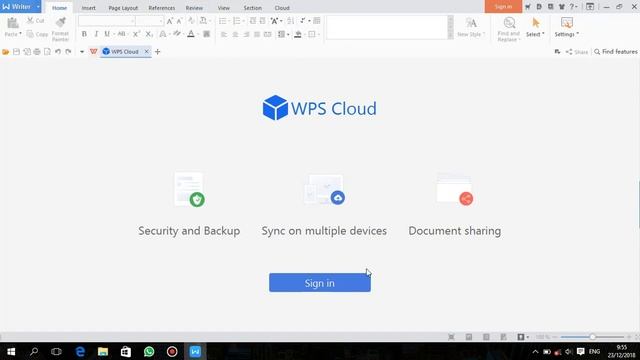This screenshot has height=360, width=640.
Task: Select the Format Painter brush
Action: click(x=60, y=22)
